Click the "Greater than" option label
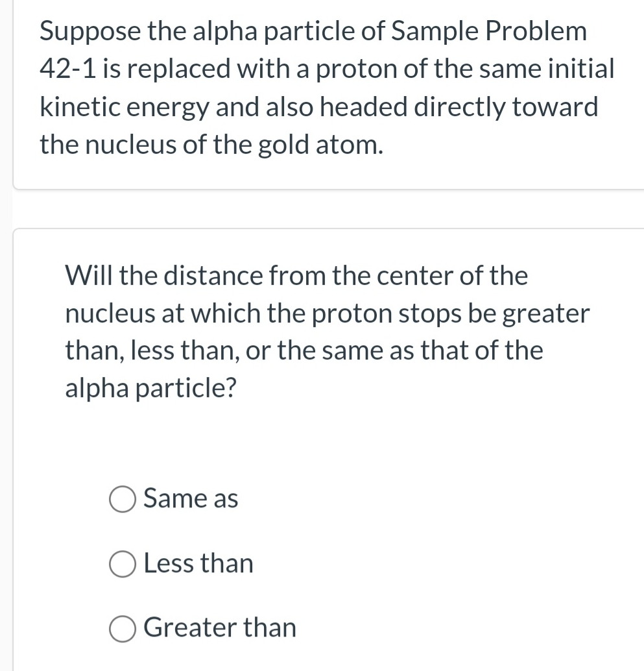644x671 pixels. tap(219, 628)
